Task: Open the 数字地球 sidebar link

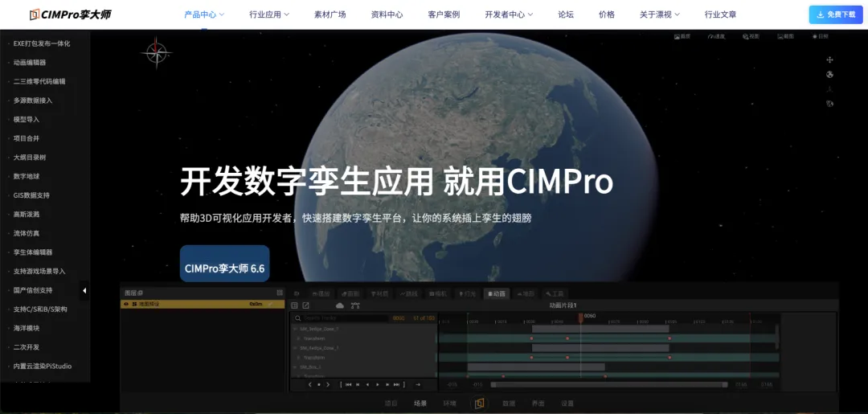Action: [27, 177]
